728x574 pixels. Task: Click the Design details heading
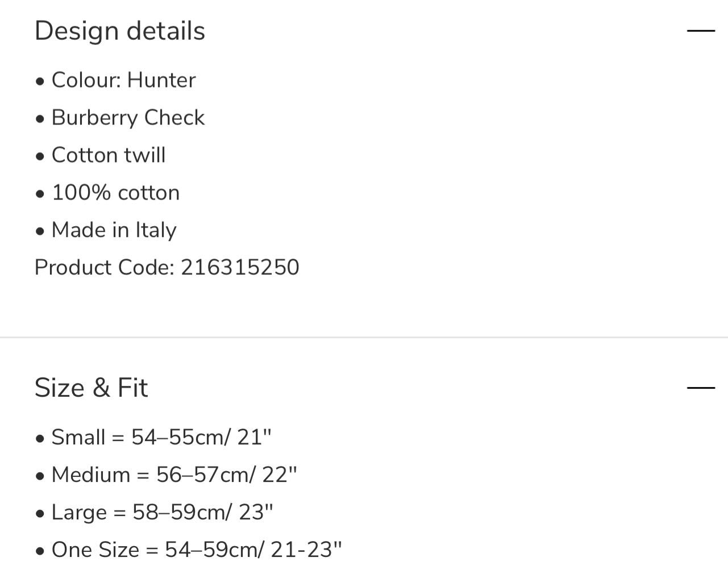coord(120,31)
